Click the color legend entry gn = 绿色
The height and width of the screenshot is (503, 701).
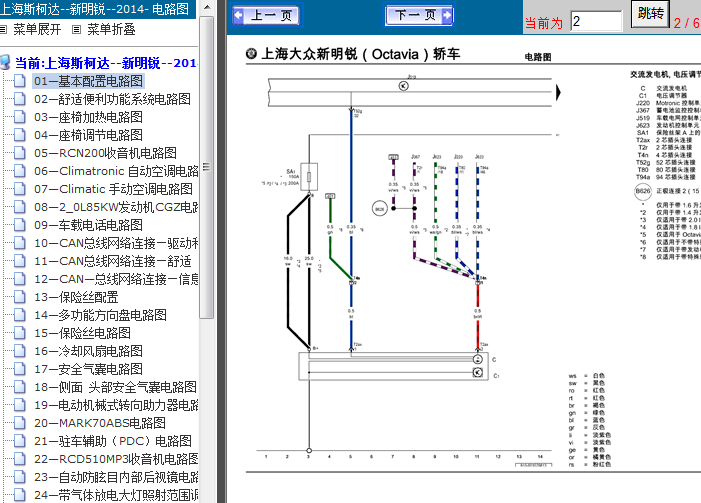coord(587,413)
